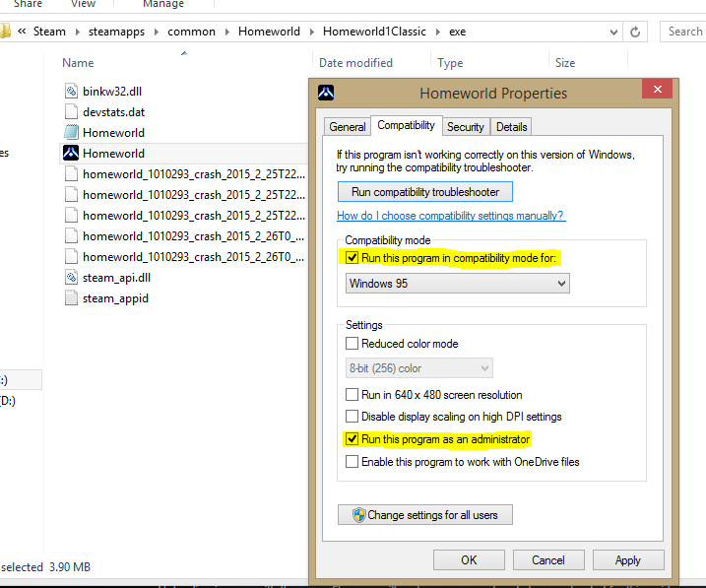This screenshot has width=706, height=588.
Task: Click the arrow after Homeworld1Classic in breadcrumb
Action: (437, 32)
